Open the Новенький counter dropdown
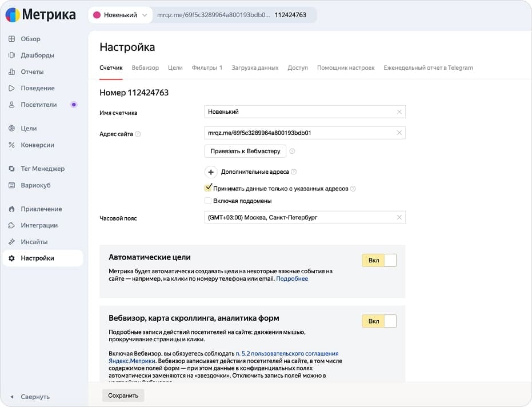532x407 pixels. (121, 15)
